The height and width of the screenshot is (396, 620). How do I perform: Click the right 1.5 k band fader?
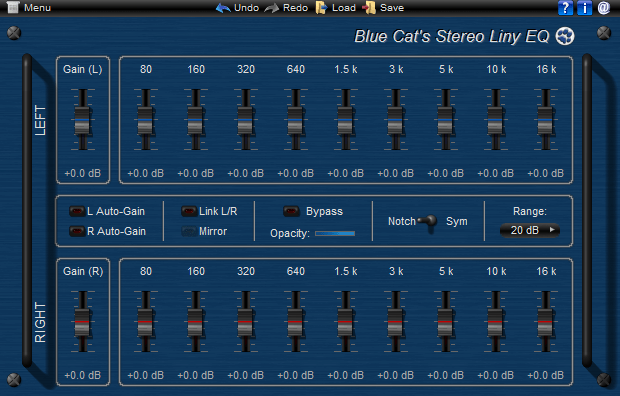click(x=345, y=322)
